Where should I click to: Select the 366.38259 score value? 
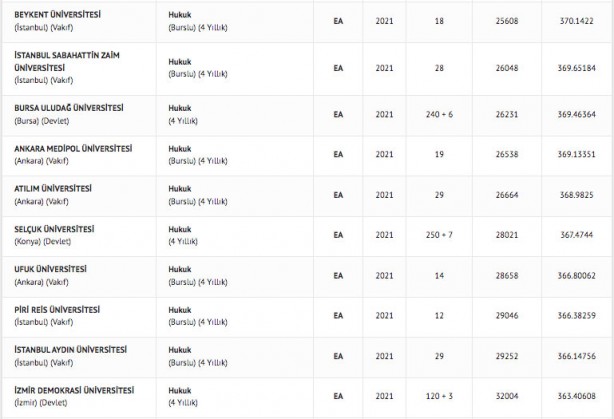point(578,315)
